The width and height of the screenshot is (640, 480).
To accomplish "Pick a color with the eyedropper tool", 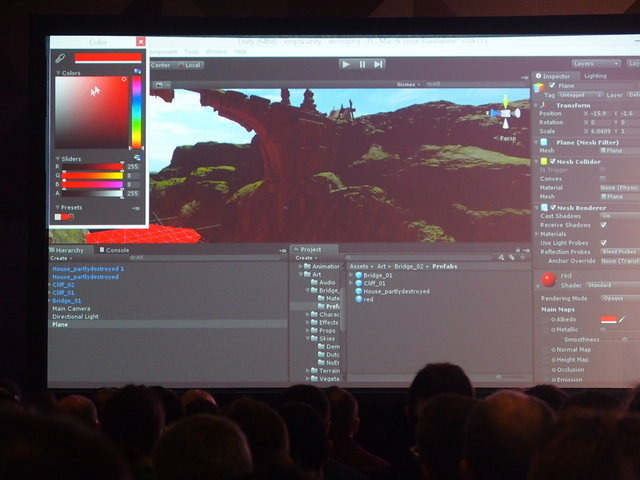I will click(x=60, y=58).
